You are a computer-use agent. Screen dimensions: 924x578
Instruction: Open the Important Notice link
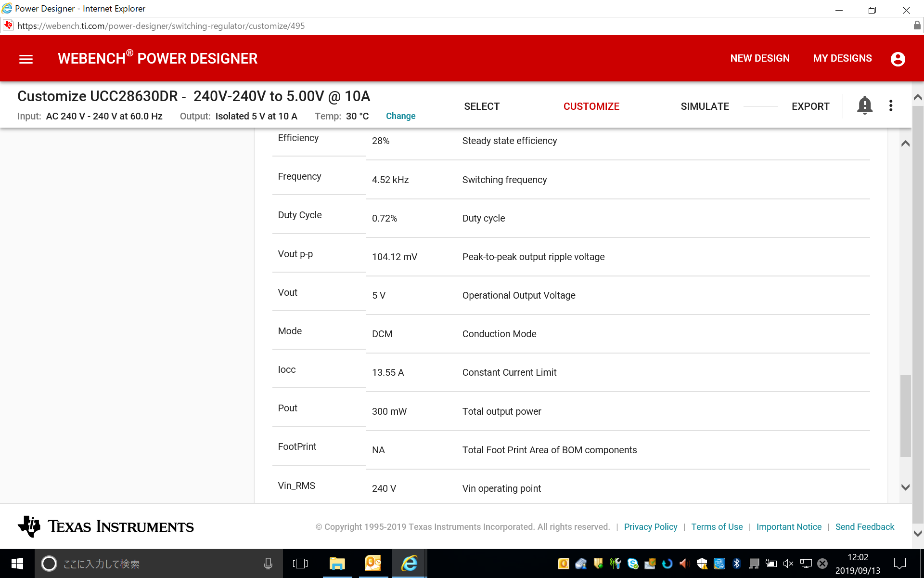(x=789, y=527)
